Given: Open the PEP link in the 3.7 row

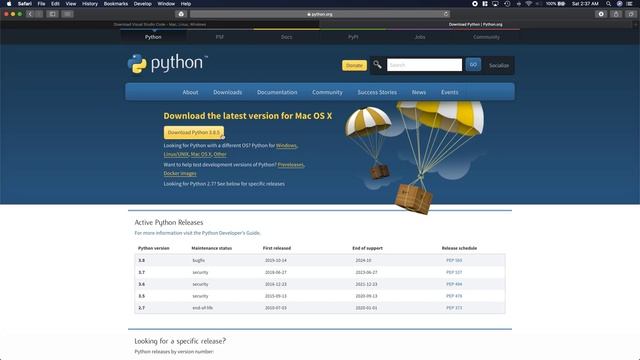Looking at the screenshot, I should 454,272.
